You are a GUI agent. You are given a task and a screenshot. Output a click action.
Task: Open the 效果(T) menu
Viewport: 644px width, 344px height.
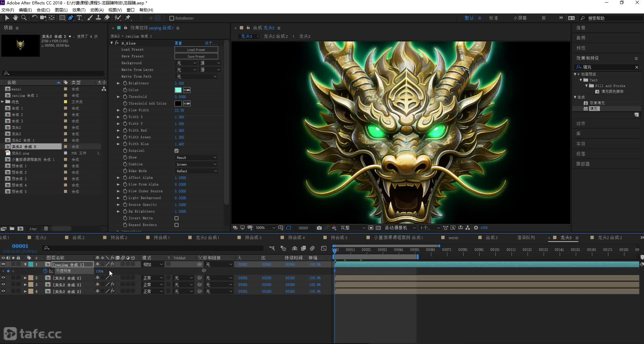(x=79, y=10)
